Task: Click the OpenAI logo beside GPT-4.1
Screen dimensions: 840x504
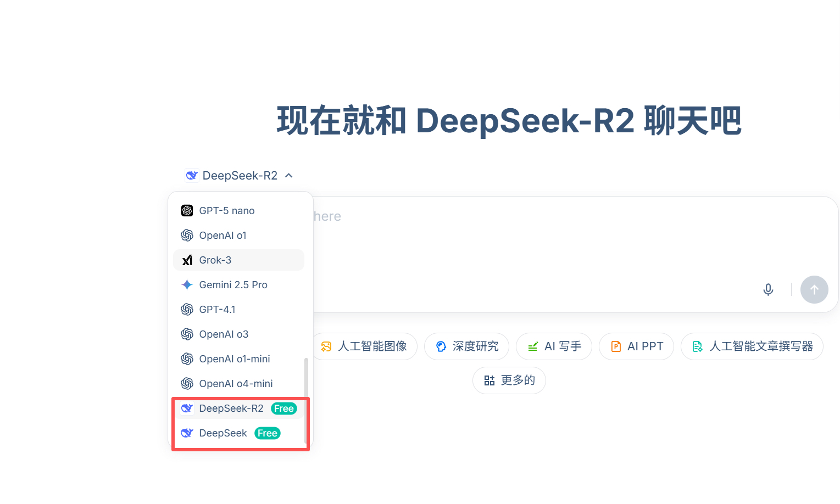Action: point(187,310)
